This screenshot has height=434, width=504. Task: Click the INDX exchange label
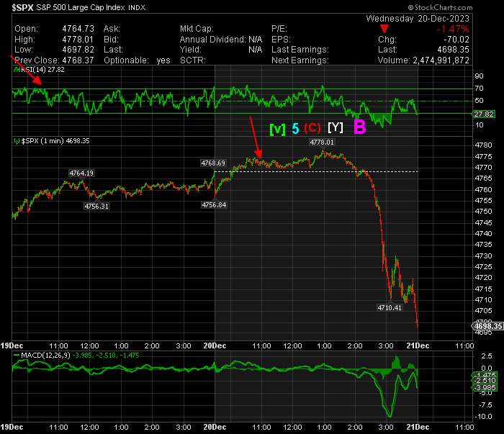[137, 8]
